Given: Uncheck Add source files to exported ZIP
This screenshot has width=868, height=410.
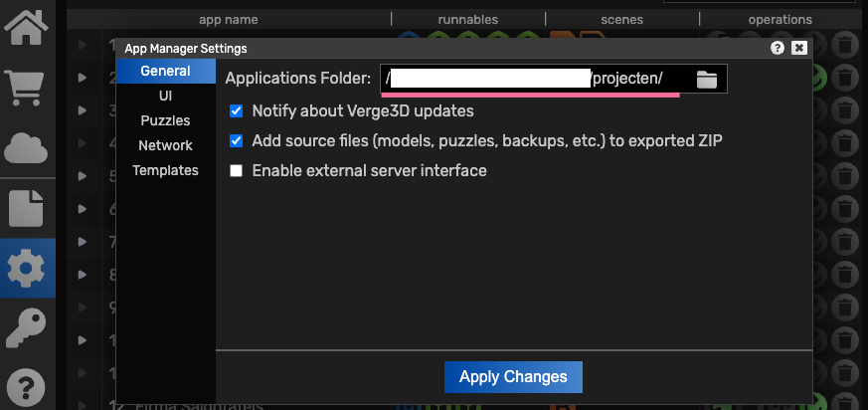Looking at the screenshot, I should pos(237,141).
